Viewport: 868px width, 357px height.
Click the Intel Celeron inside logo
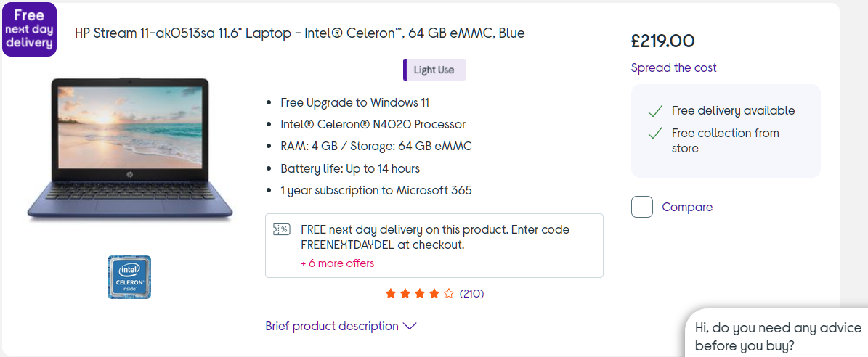pyautogui.click(x=129, y=276)
